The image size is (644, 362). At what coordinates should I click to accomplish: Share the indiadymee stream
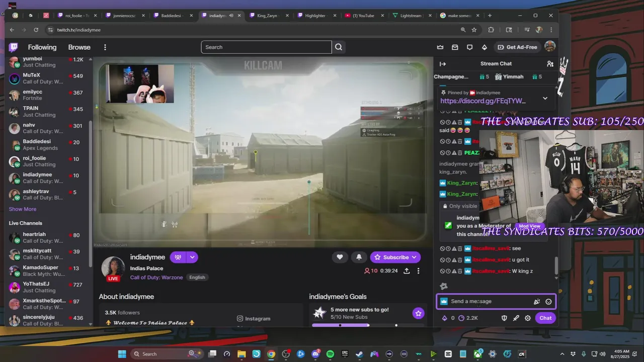click(407, 270)
